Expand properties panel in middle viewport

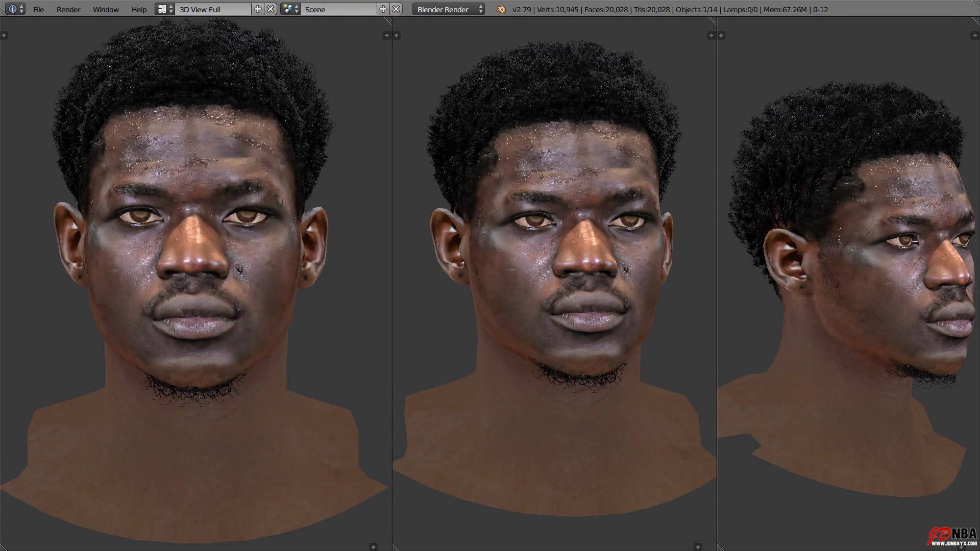click(711, 35)
